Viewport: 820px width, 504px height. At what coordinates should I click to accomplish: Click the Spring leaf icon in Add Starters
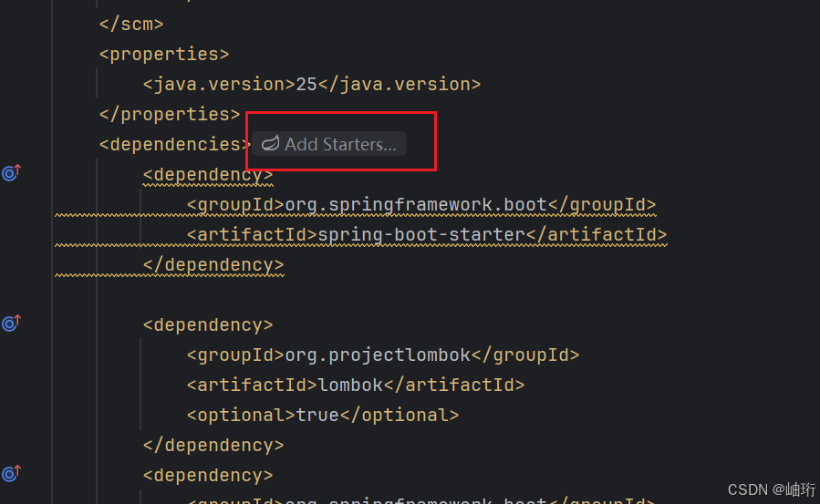tap(270, 143)
